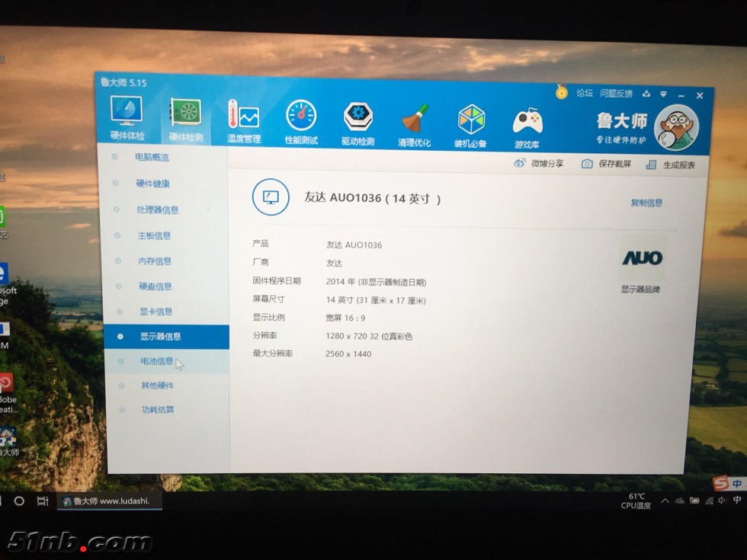
Task: Open the 硬件体检 hardware checkup tab
Action: (x=127, y=117)
